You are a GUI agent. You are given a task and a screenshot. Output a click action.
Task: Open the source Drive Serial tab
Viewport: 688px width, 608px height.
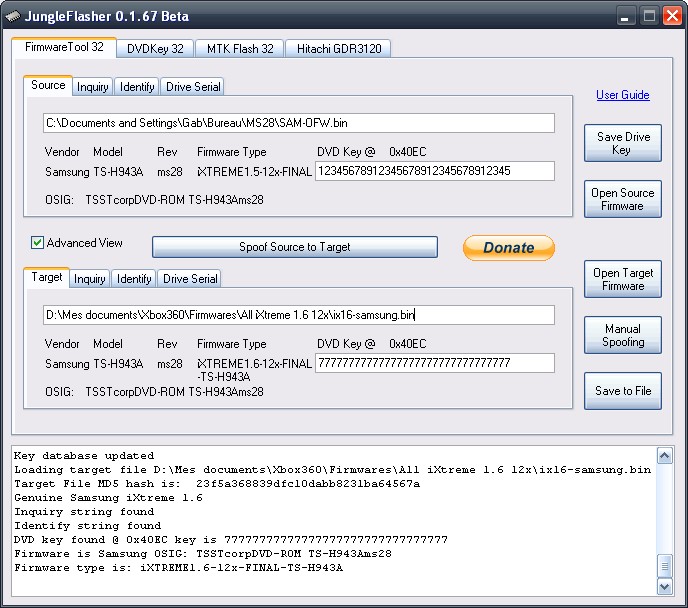[193, 87]
